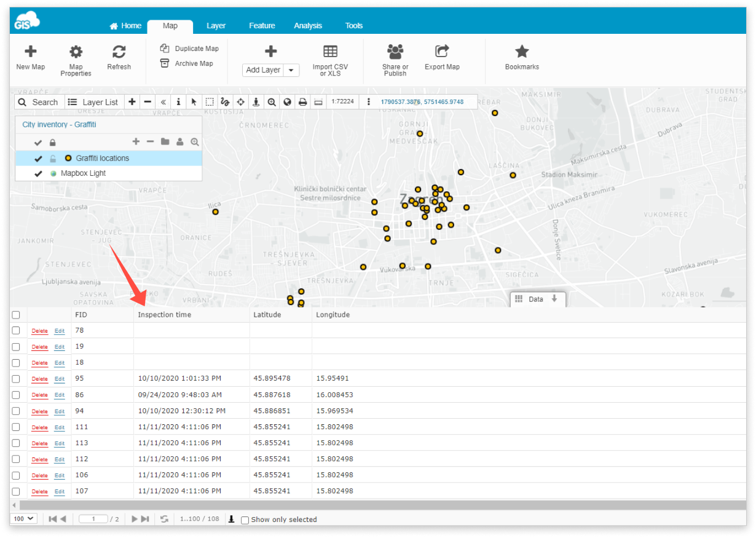Open the records-per-page dropdown showing 100
This screenshot has width=756, height=538.
(x=23, y=518)
